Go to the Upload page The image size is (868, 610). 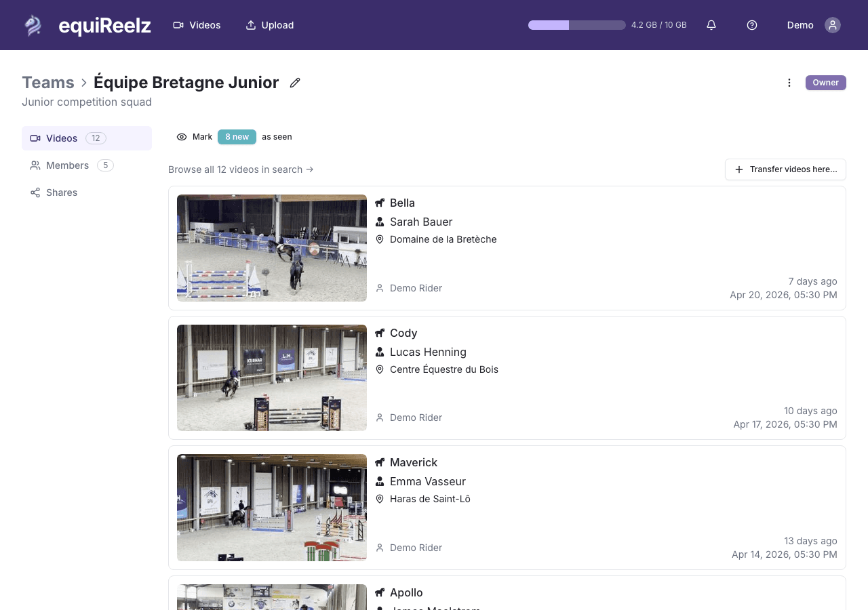click(x=269, y=25)
